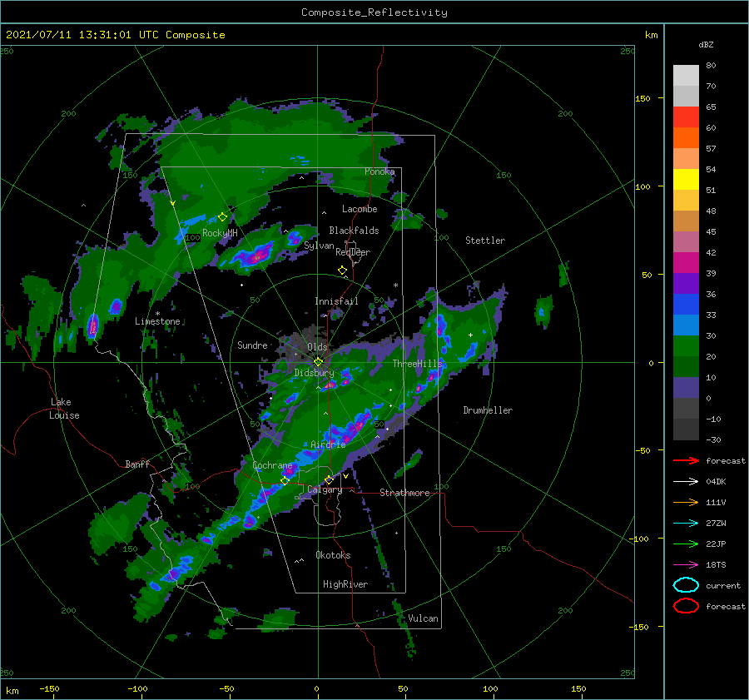Select the RedDeer label

[353, 252]
